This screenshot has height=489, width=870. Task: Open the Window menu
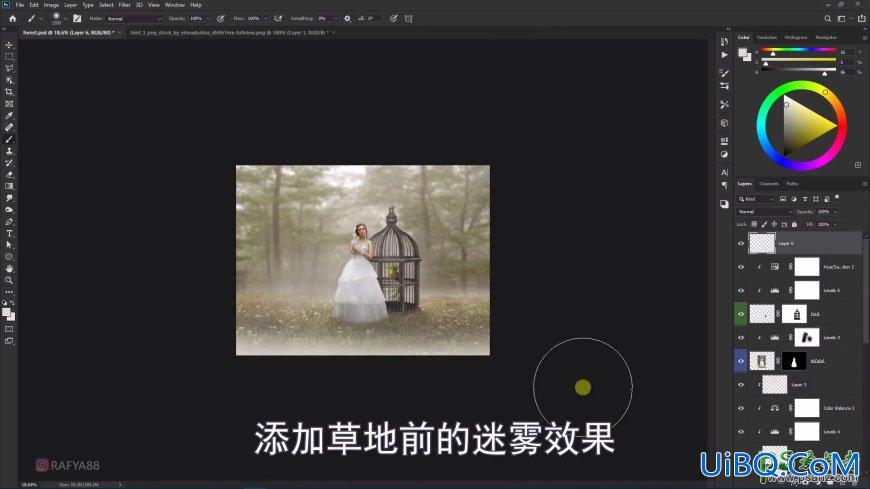point(175,4)
